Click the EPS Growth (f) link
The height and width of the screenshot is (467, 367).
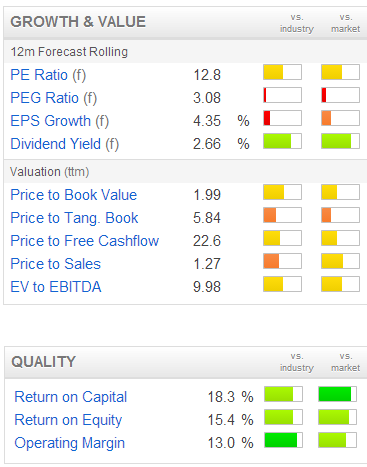60,121
